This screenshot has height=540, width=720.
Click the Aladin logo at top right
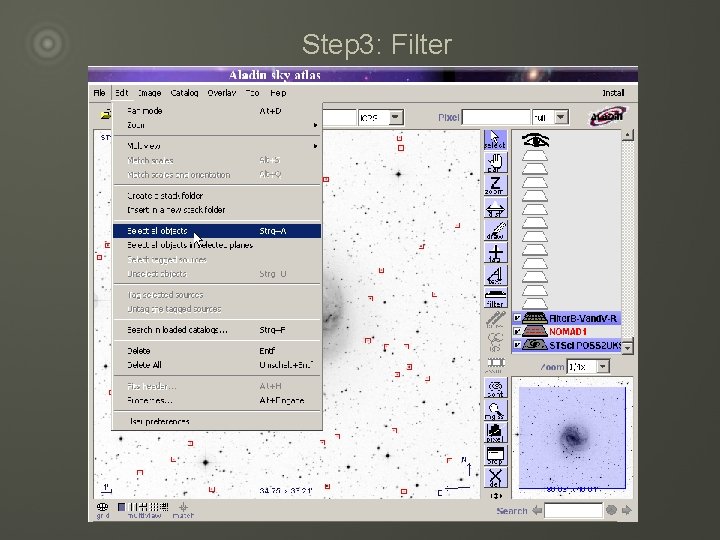[x=608, y=116]
